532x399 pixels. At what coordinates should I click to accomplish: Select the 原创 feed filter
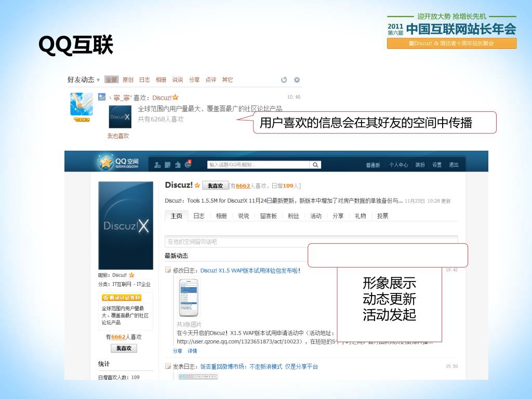point(128,79)
